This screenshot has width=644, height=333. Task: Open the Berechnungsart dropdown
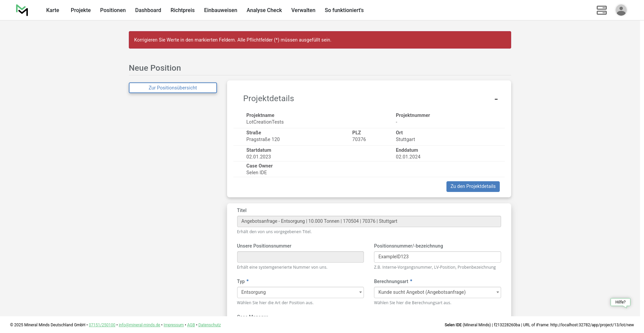437,292
